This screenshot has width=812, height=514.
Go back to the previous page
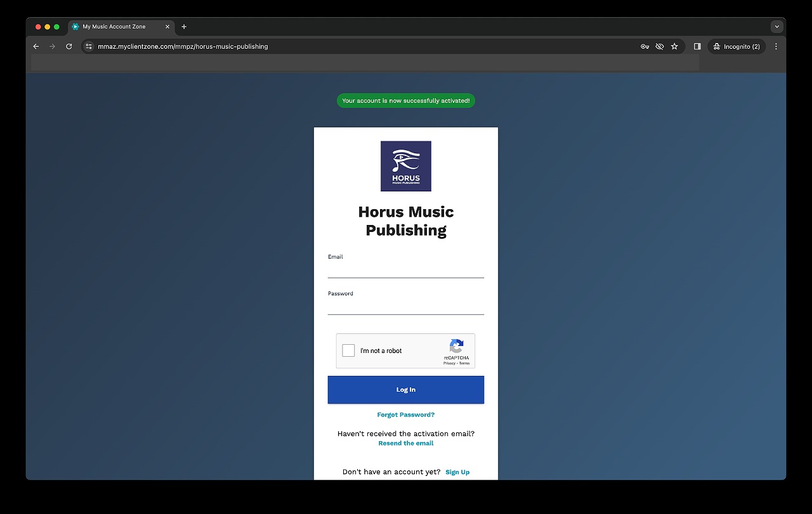[36, 46]
